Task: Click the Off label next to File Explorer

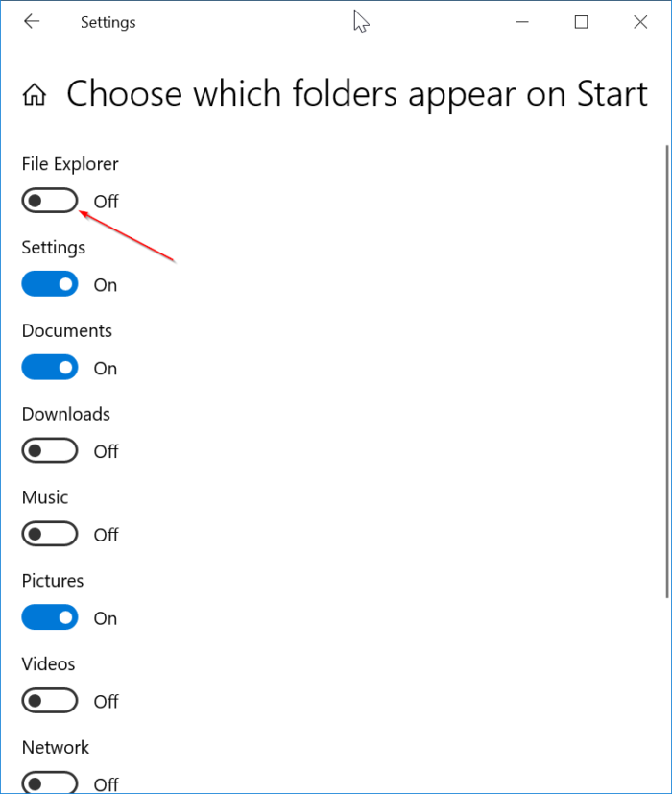Action: click(x=106, y=201)
